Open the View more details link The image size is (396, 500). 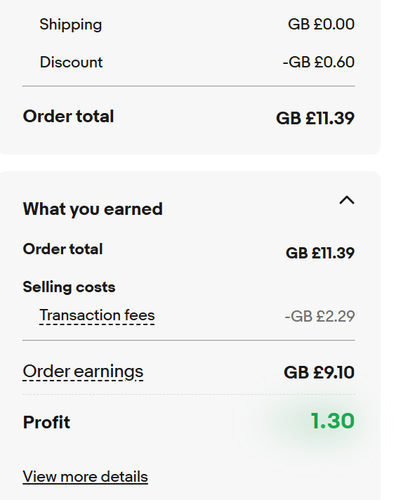pos(85,476)
